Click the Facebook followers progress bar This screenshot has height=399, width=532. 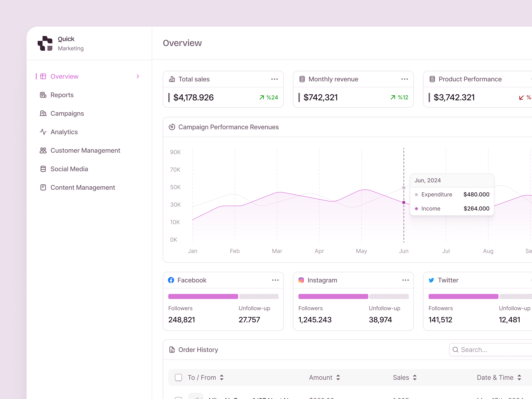[203, 297]
